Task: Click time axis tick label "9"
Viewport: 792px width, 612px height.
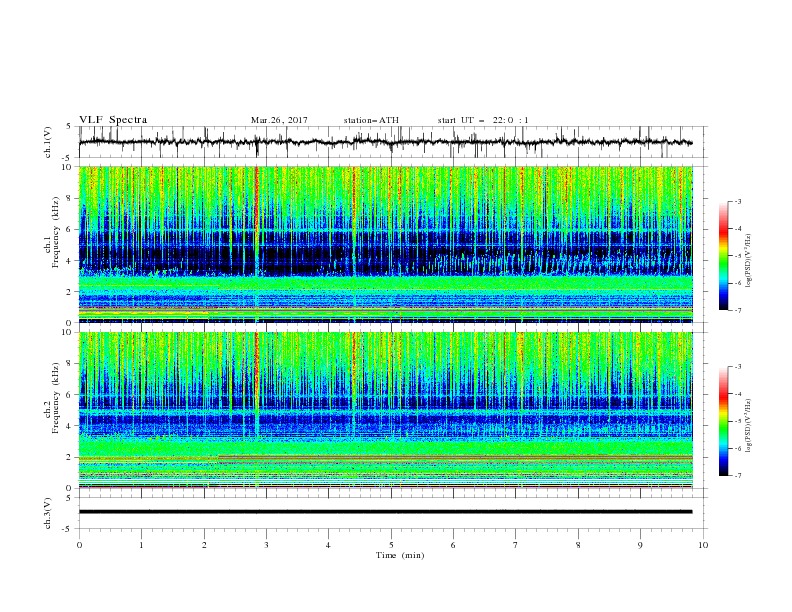Action: [x=640, y=545]
